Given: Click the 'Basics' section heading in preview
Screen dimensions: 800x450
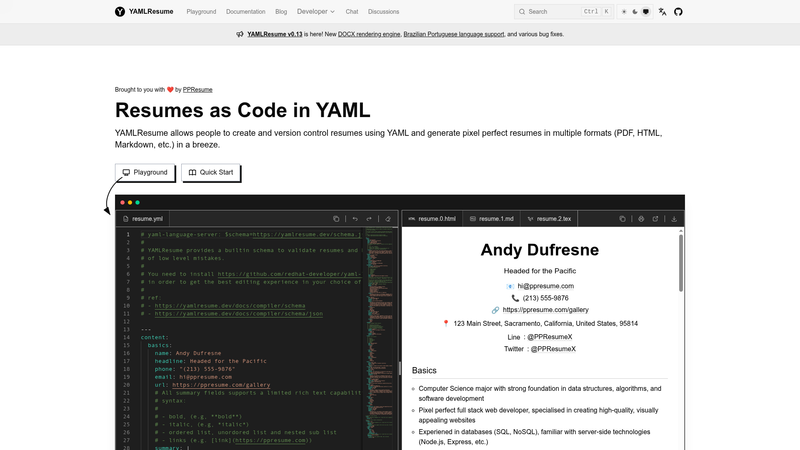Looking at the screenshot, I should click(424, 370).
